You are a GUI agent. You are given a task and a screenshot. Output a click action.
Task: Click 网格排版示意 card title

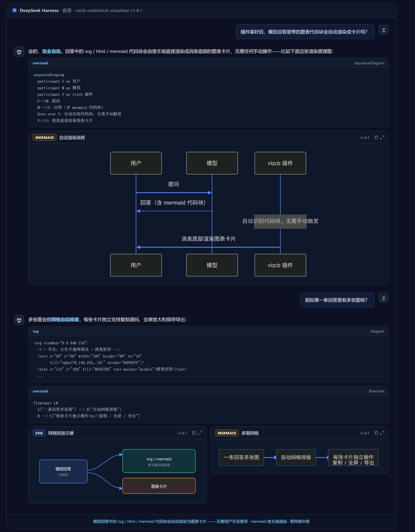(61, 433)
